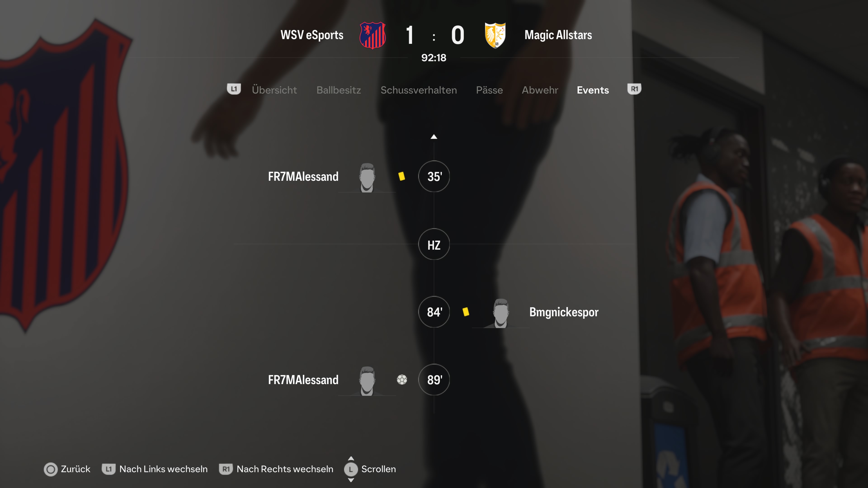Click the Zurück button
This screenshot has width=868, height=488.
click(67, 469)
